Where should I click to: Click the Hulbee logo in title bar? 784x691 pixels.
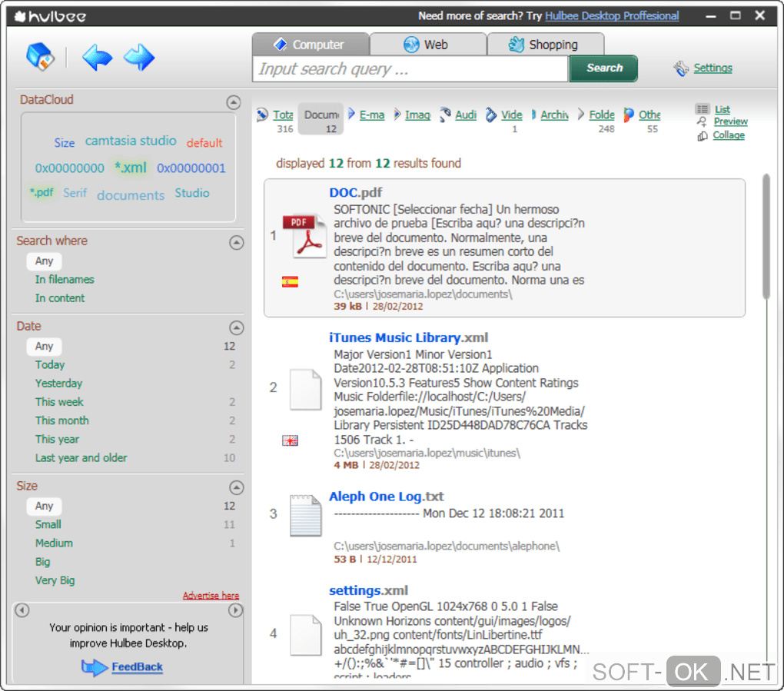(51, 16)
